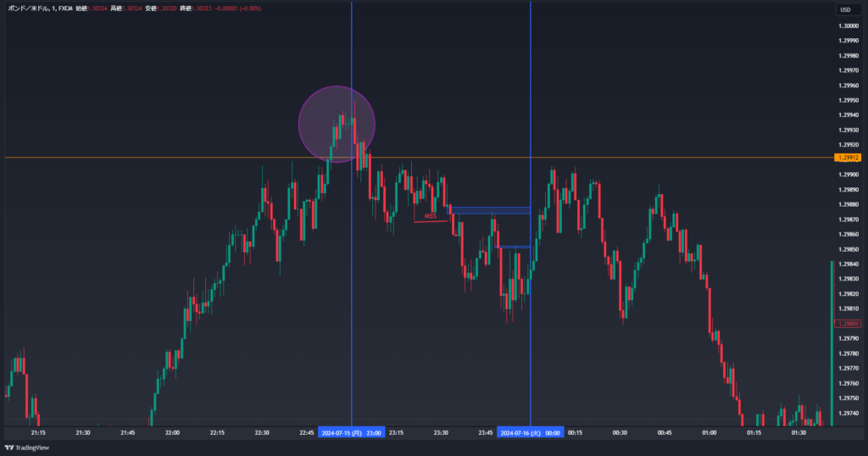Open the USD currency selector
The height and width of the screenshot is (456, 868).
coord(845,10)
